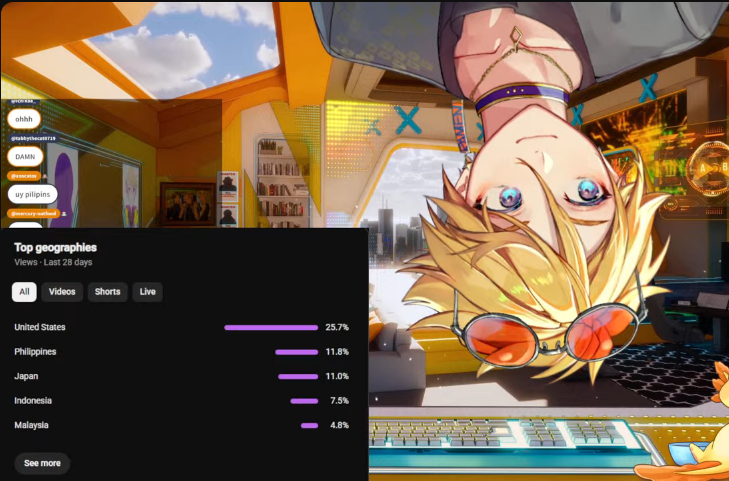The height and width of the screenshot is (481, 729).
Task: Click the Japan country label
Action: 26,376
